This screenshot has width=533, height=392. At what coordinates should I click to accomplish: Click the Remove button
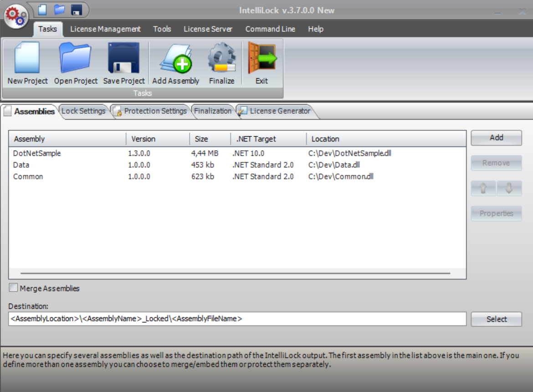point(496,163)
